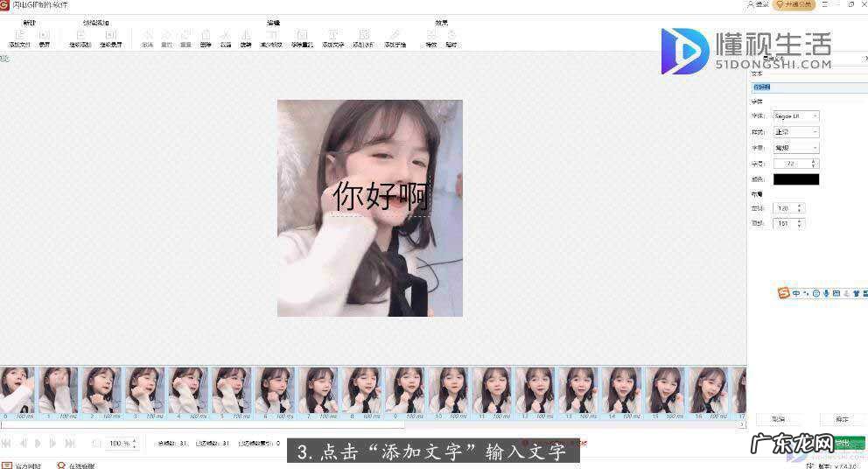Click the text content input field

(x=809, y=87)
